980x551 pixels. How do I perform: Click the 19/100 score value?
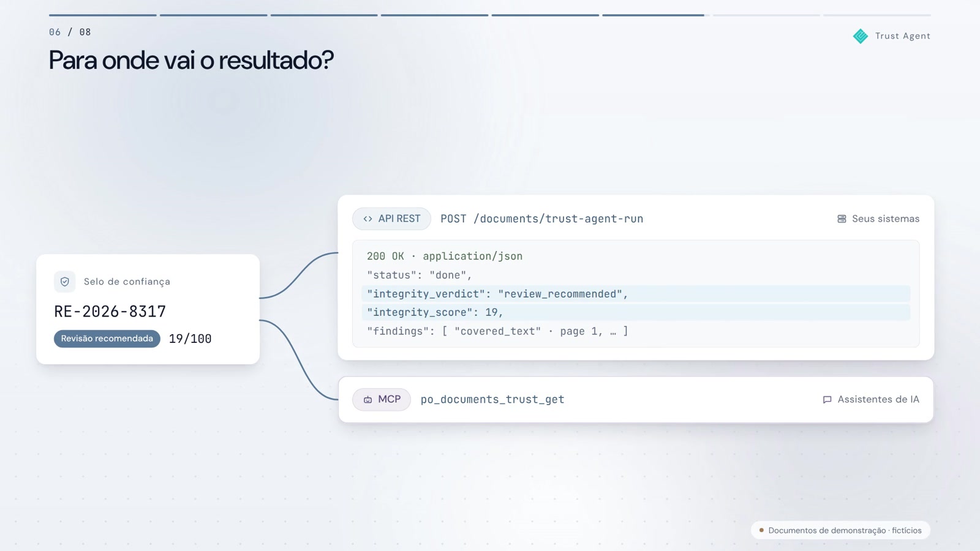[x=190, y=339]
